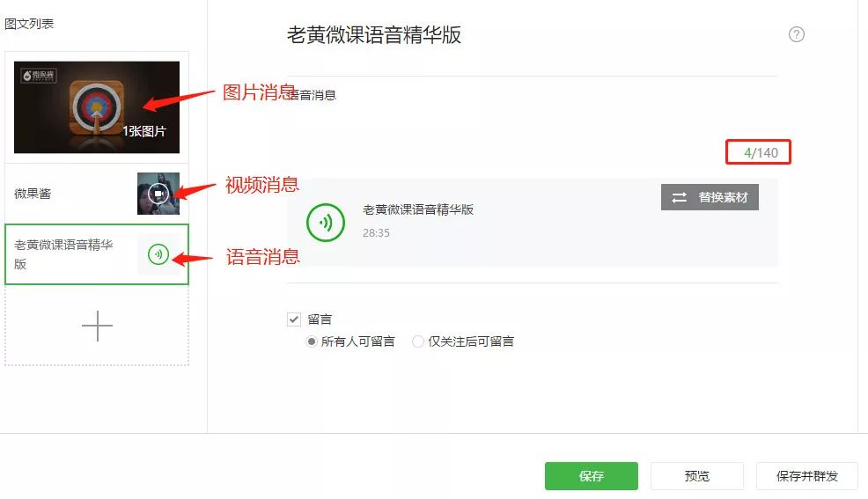Select 仅关注后可留言 radio option
Screen dimensions: 868x499
click(x=418, y=341)
